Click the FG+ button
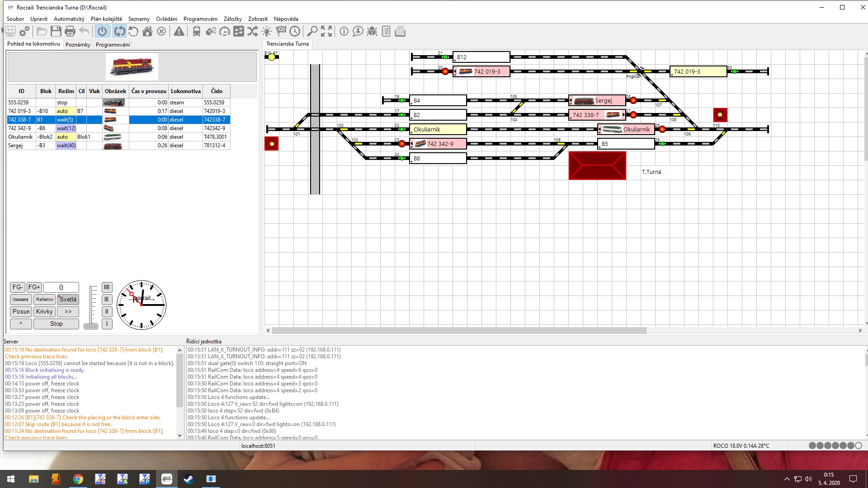 tap(34, 287)
